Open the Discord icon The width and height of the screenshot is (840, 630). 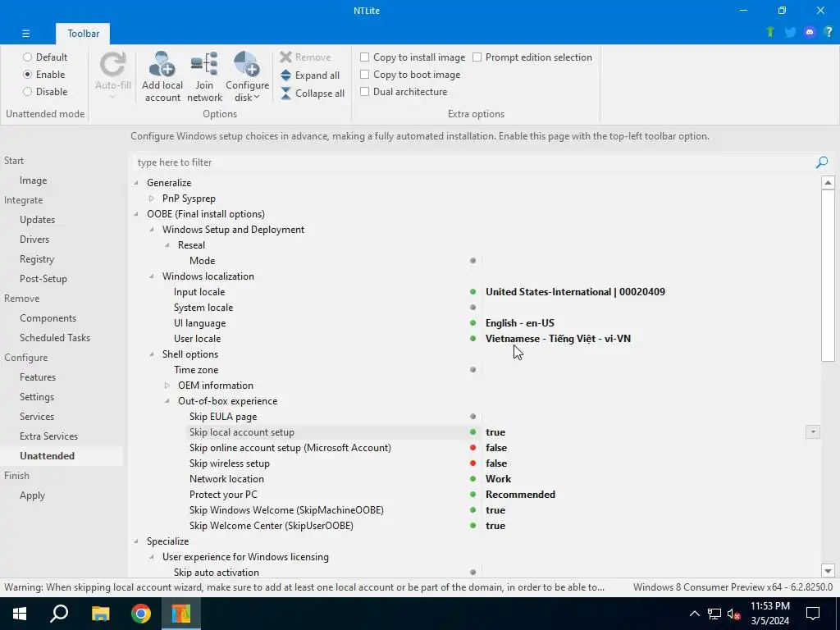pyautogui.click(x=810, y=32)
